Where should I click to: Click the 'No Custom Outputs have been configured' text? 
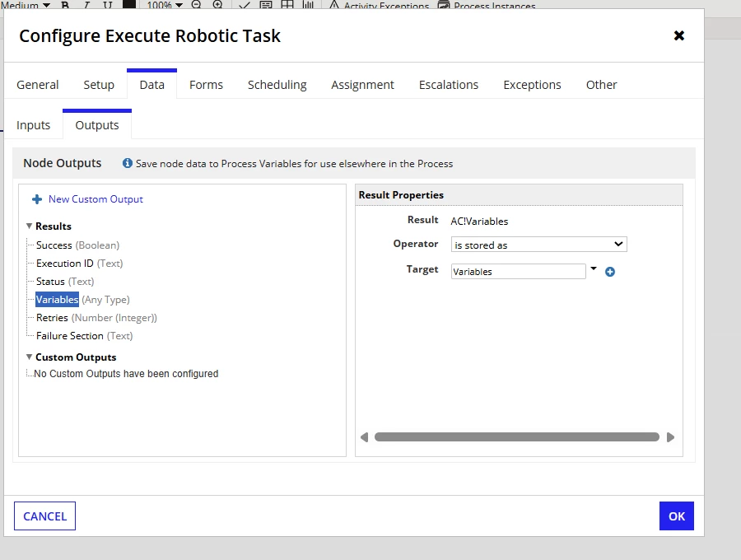click(x=126, y=374)
